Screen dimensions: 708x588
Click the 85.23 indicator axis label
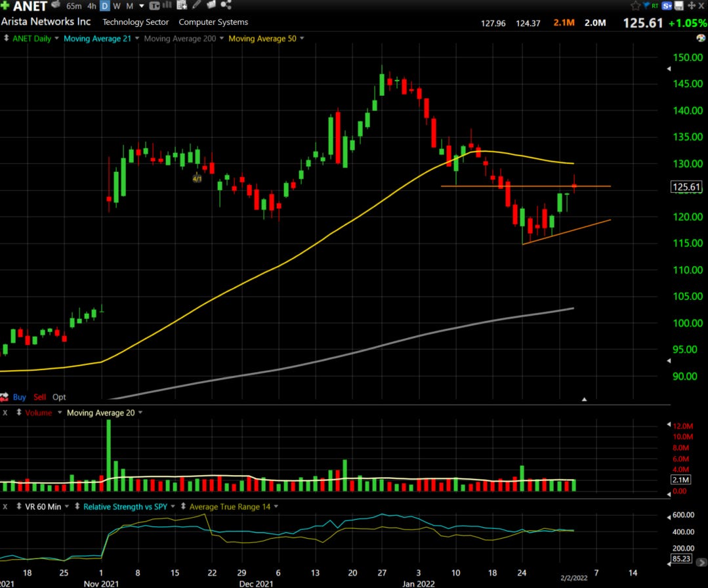(x=681, y=558)
